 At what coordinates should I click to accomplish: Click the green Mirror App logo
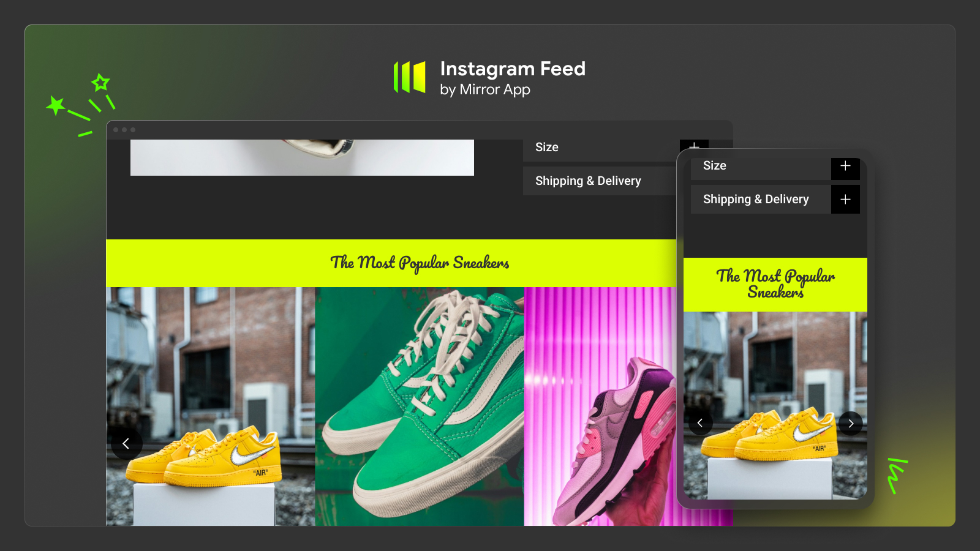pyautogui.click(x=409, y=77)
